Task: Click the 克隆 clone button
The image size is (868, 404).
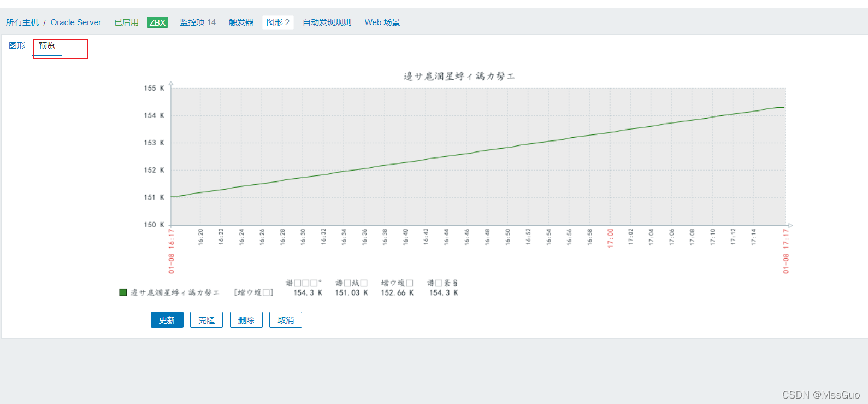Action: pos(206,320)
